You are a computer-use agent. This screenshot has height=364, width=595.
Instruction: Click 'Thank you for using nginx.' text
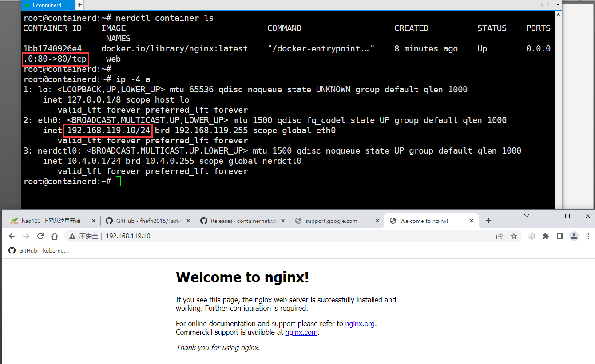[218, 348]
